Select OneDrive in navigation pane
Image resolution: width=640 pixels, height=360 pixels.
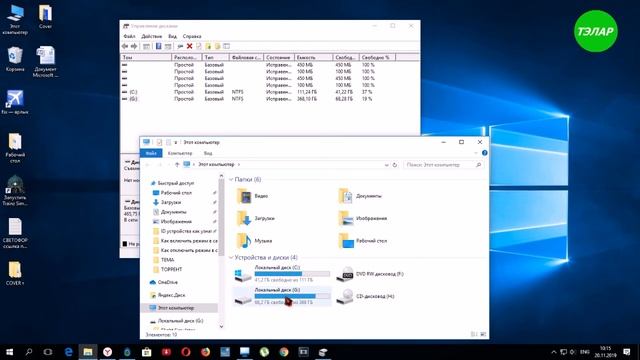[167, 282]
